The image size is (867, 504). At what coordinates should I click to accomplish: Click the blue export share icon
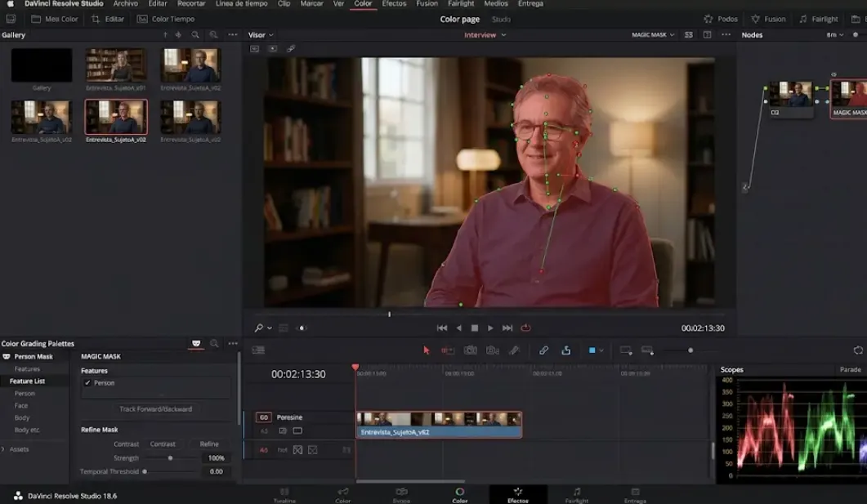coord(565,350)
